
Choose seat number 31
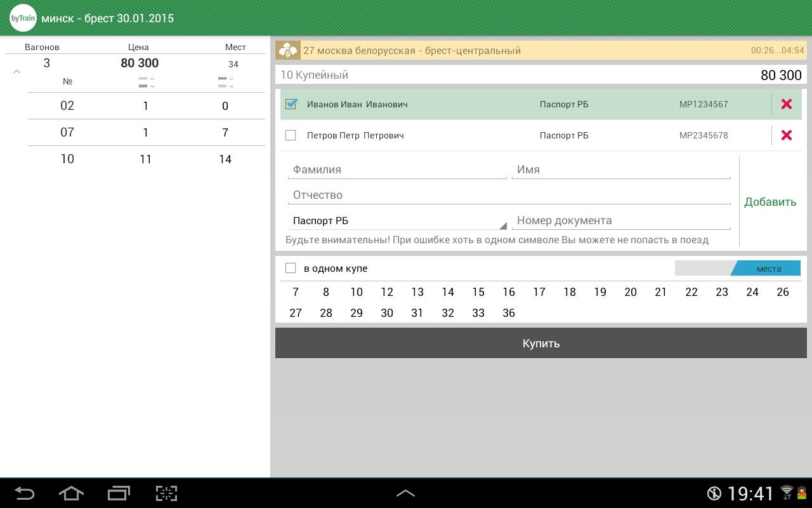(x=417, y=313)
